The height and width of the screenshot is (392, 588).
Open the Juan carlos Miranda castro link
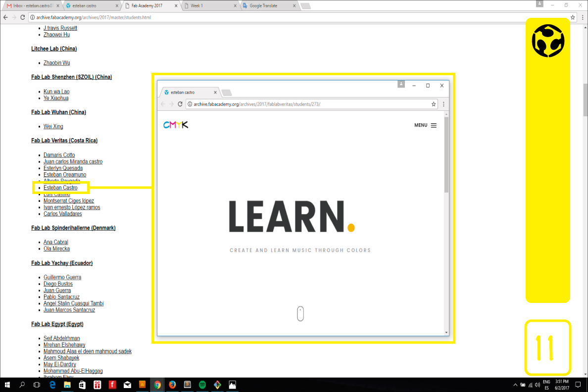pyautogui.click(x=73, y=161)
